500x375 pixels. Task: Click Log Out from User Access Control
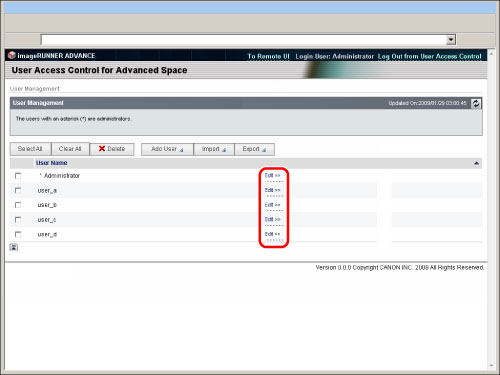[x=429, y=56]
